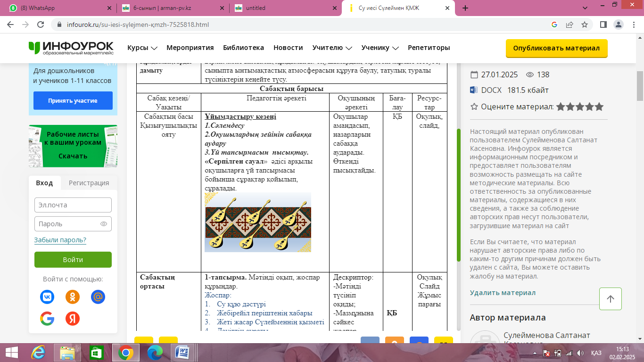Rate the material with the first star
The image size is (644, 362).
click(561, 107)
